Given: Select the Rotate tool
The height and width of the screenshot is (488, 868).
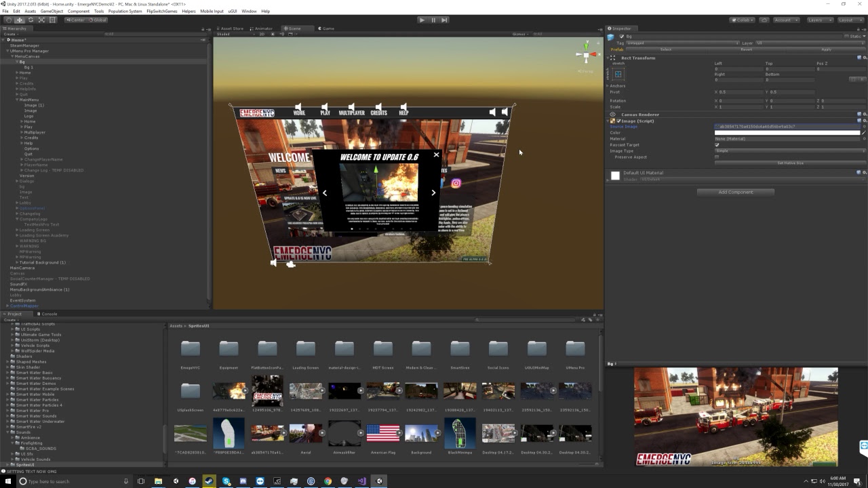Looking at the screenshot, I should pos(31,20).
